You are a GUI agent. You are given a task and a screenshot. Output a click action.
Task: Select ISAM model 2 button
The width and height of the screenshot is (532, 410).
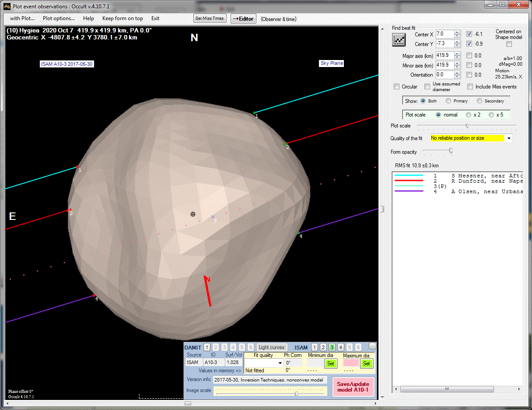[323, 347]
